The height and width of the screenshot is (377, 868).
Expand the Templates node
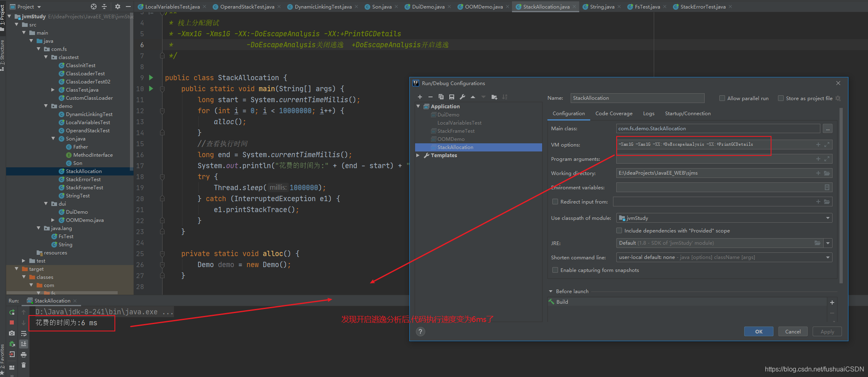click(418, 155)
